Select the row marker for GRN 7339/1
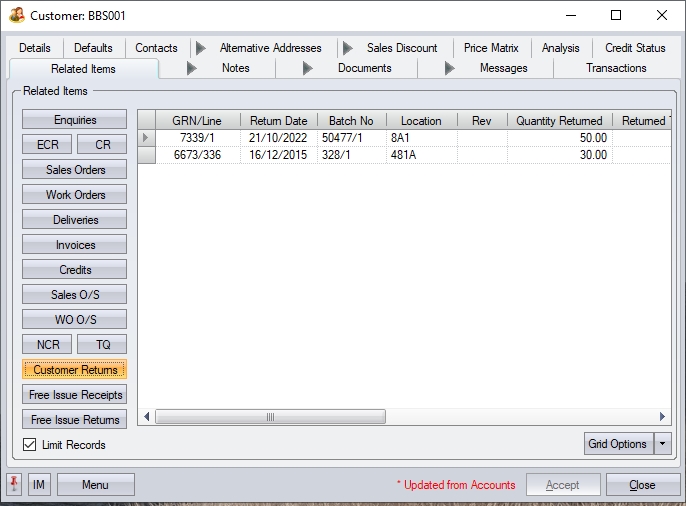686x506 pixels. coord(146,137)
